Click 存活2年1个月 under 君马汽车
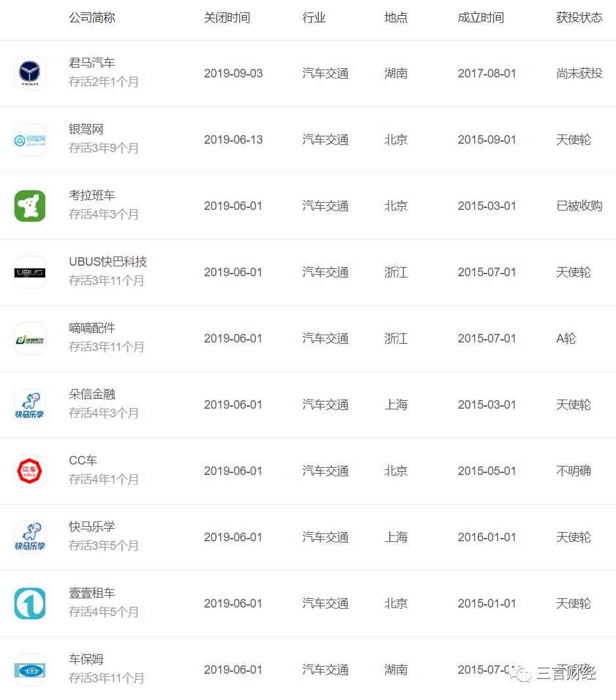 (104, 82)
